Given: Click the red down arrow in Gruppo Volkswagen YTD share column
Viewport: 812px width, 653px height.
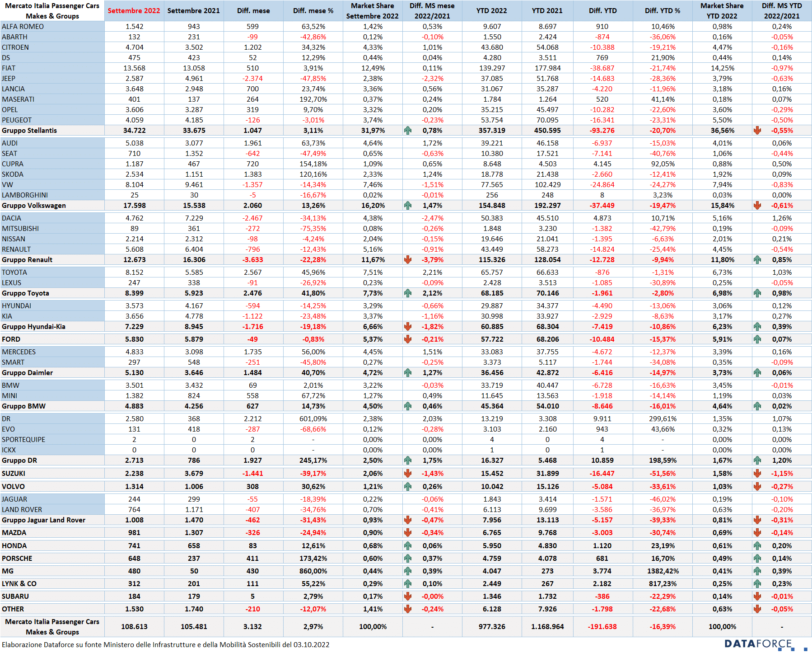Looking at the screenshot, I should coord(757,206).
